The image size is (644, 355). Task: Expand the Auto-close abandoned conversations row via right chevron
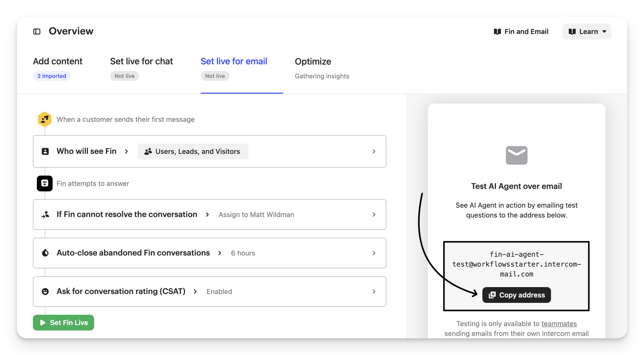tap(374, 253)
